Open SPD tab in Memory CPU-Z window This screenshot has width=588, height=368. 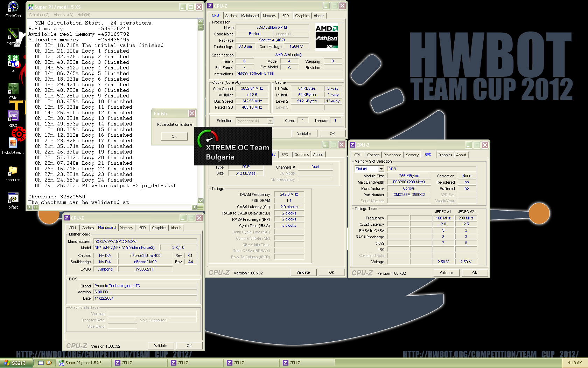click(285, 155)
